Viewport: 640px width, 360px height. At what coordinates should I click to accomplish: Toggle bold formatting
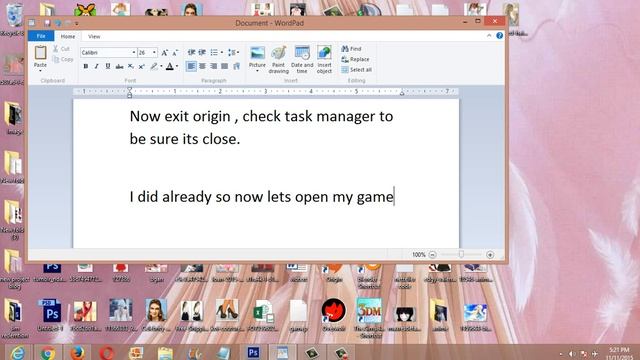pyautogui.click(x=86, y=66)
